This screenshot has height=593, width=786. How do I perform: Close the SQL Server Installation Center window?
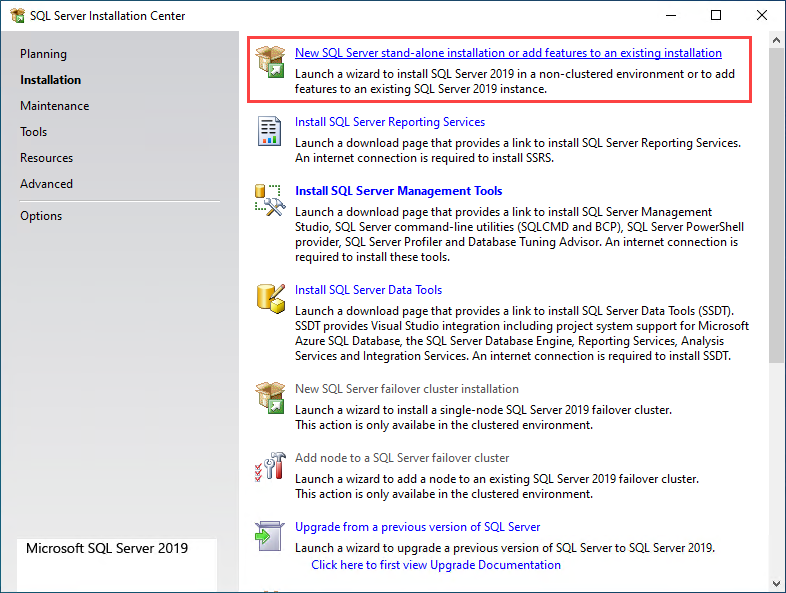[x=761, y=16]
